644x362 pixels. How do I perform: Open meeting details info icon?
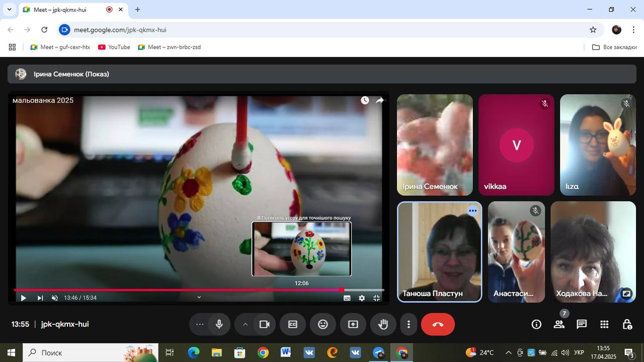pyautogui.click(x=536, y=324)
